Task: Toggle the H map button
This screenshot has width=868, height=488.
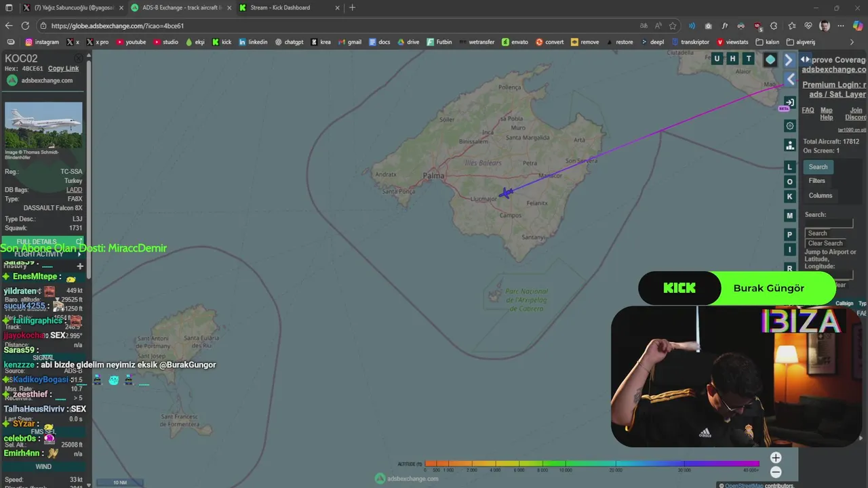Action: [x=732, y=59]
